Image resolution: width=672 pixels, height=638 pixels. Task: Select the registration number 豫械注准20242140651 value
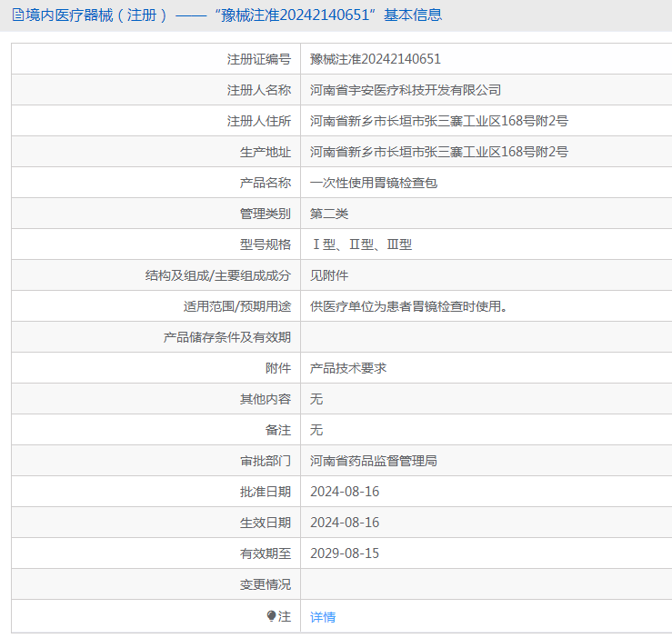(x=376, y=59)
